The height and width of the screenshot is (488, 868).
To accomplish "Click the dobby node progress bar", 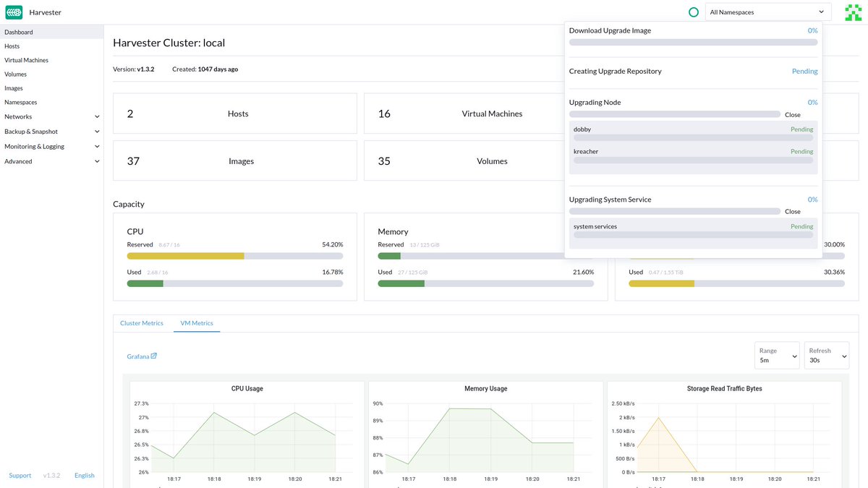I will pos(693,137).
